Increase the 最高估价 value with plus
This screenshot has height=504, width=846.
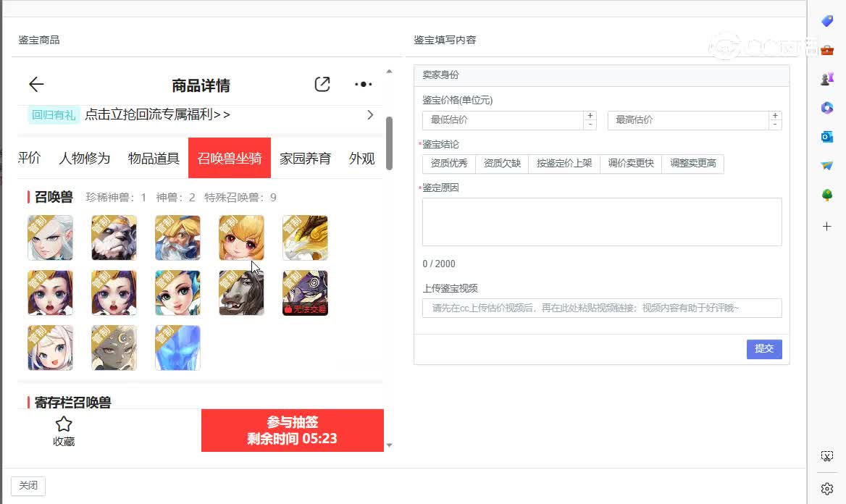point(775,115)
